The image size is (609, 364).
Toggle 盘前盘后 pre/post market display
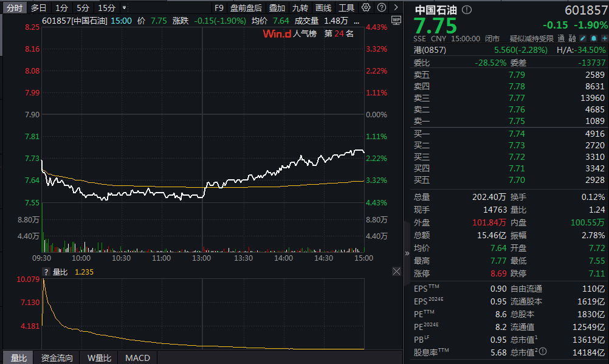[246, 8]
